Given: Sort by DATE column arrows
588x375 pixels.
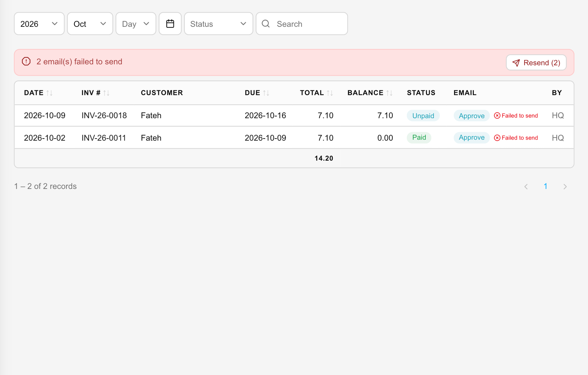Looking at the screenshot, I should (50, 93).
